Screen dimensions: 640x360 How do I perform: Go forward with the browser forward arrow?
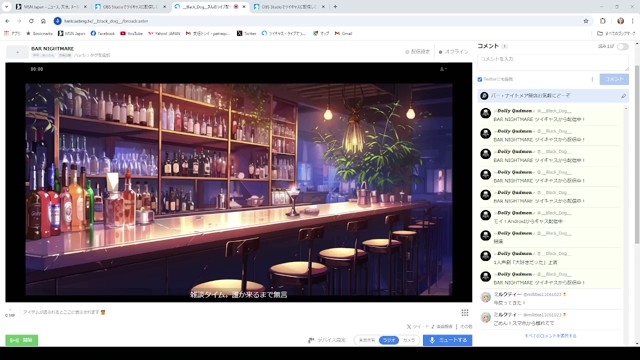point(19,21)
